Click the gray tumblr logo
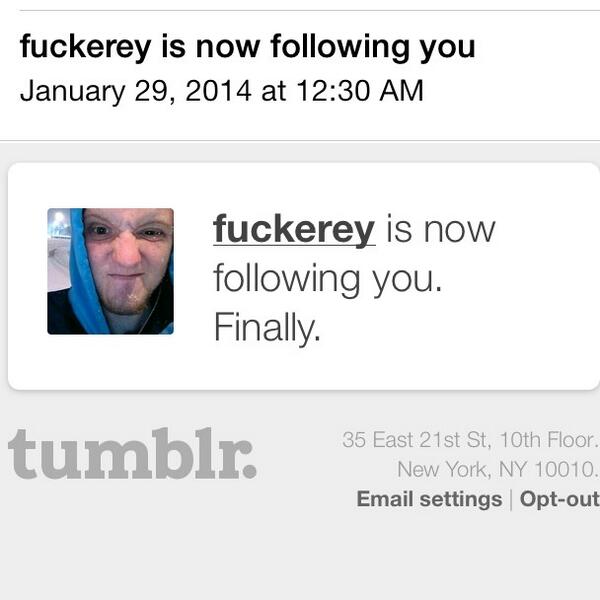This screenshot has width=600, height=600. (x=132, y=453)
